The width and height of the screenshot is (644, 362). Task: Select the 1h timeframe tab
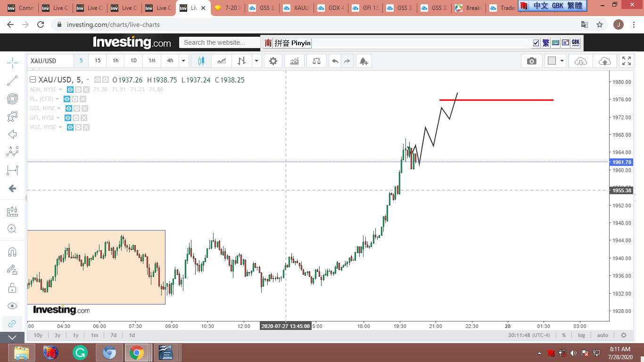coord(116,61)
